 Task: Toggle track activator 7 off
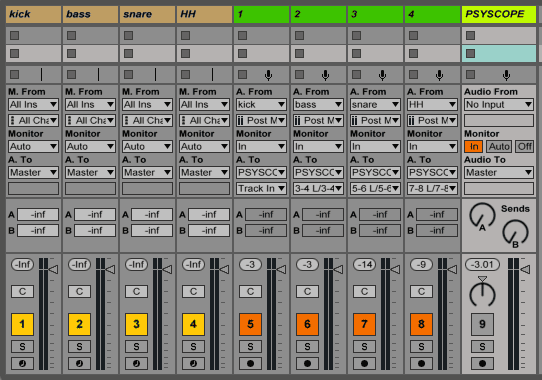(364, 324)
